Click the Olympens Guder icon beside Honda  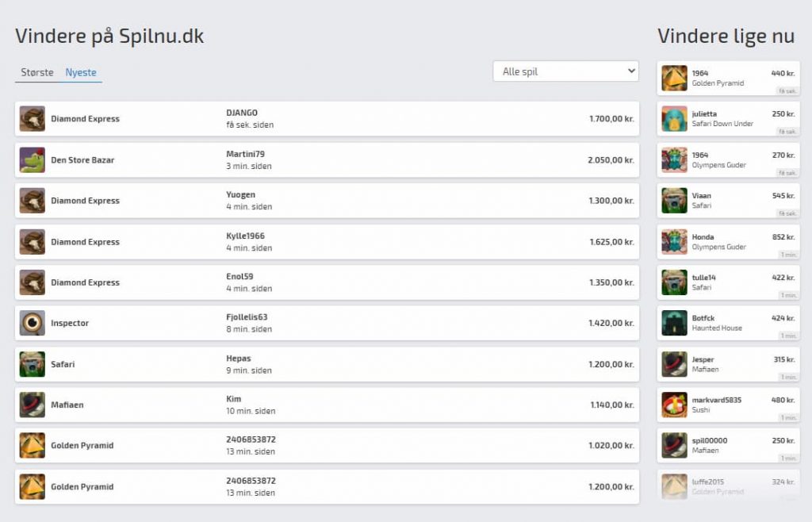pos(674,242)
